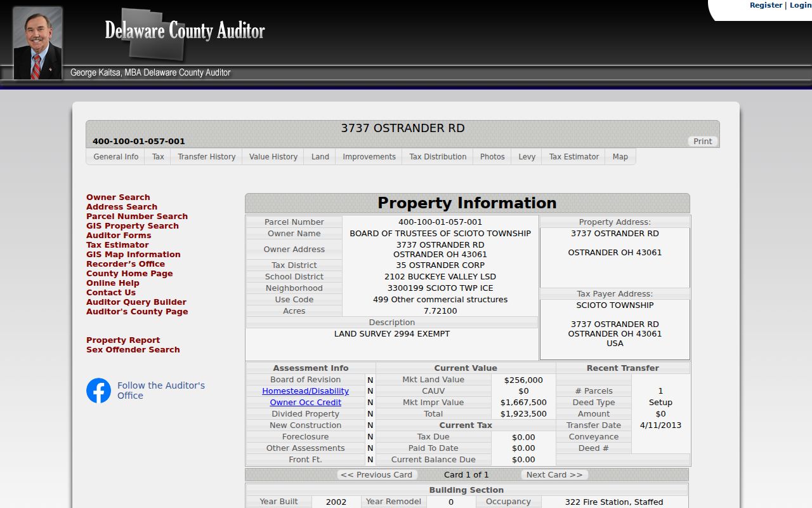This screenshot has width=812, height=508.
Task: Open the County Home Page link
Action: [129, 274]
